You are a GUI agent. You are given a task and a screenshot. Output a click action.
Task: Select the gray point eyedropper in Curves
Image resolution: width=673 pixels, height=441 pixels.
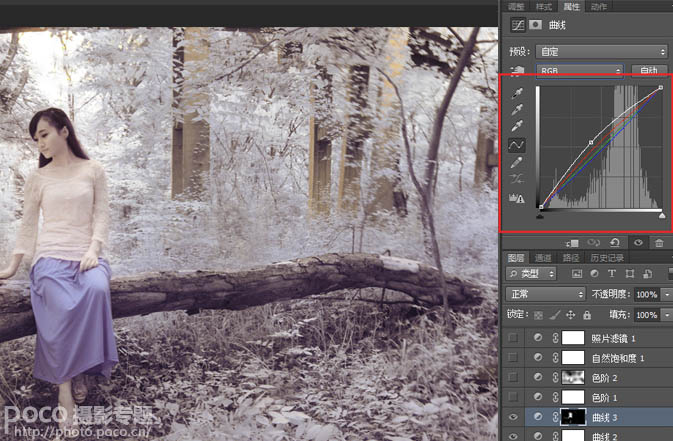(517, 110)
